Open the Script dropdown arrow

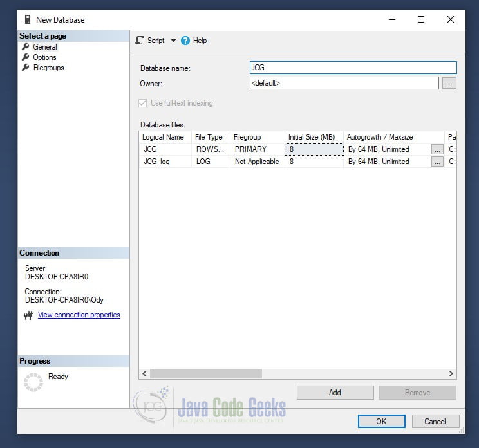(173, 41)
